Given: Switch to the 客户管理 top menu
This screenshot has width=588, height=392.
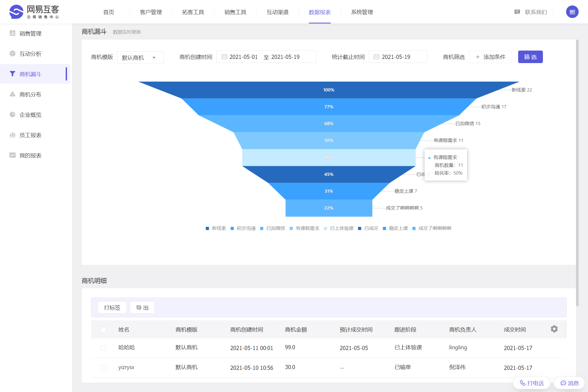Looking at the screenshot, I should [151, 12].
